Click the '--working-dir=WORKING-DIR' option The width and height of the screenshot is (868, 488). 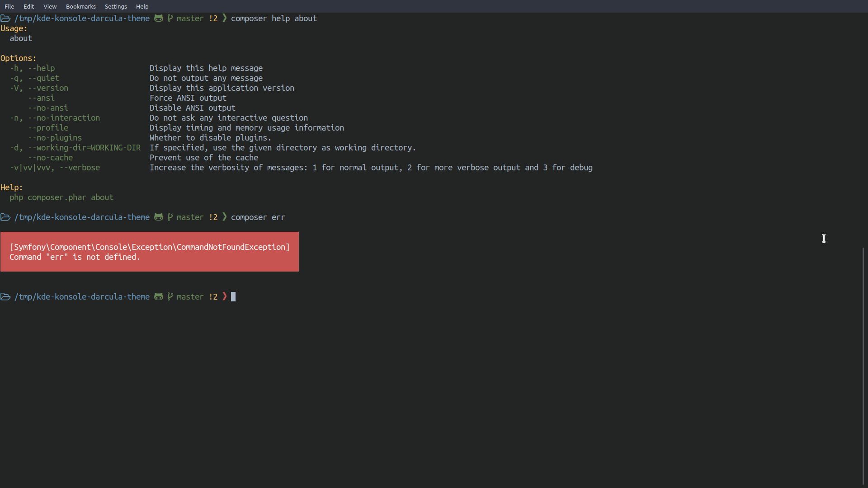tap(85, 148)
